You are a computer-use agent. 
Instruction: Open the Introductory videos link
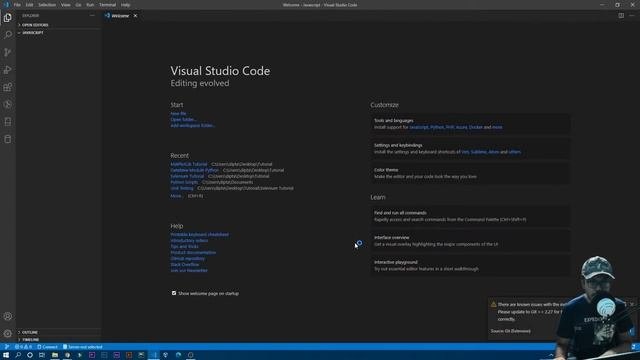(189, 241)
